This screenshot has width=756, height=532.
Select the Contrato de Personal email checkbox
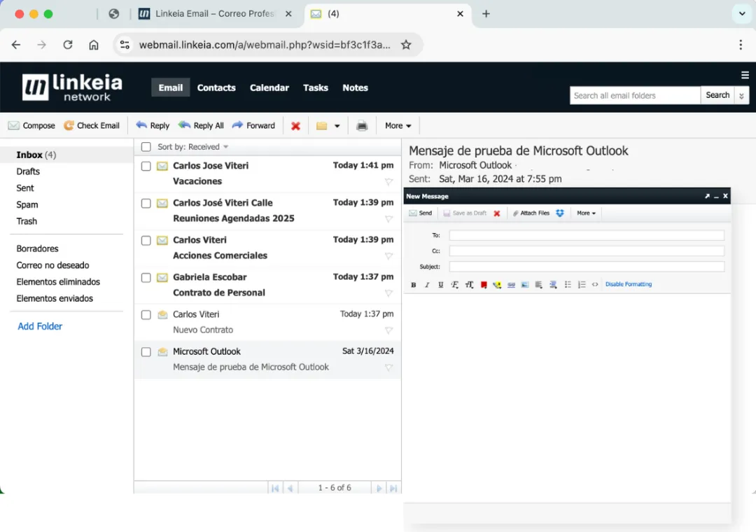(x=146, y=278)
